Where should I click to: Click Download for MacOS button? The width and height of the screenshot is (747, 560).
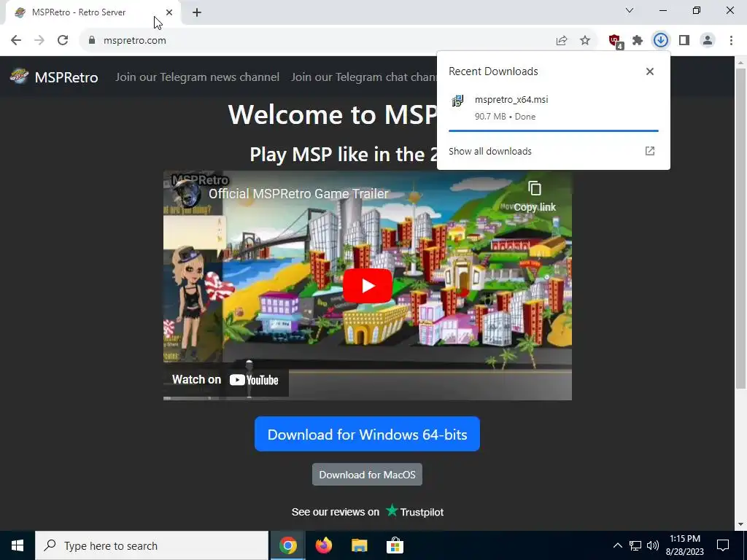pos(367,475)
